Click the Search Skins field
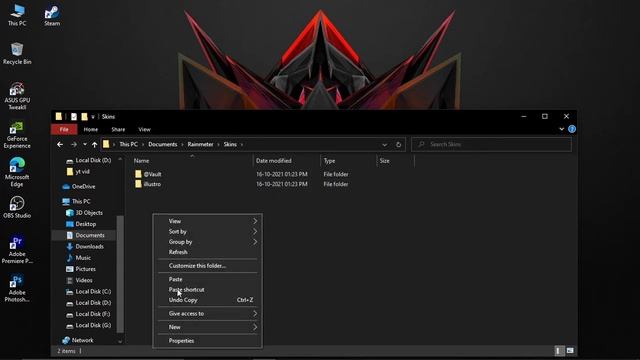The width and height of the screenshot is (640, 360). [x=491, y=144]
